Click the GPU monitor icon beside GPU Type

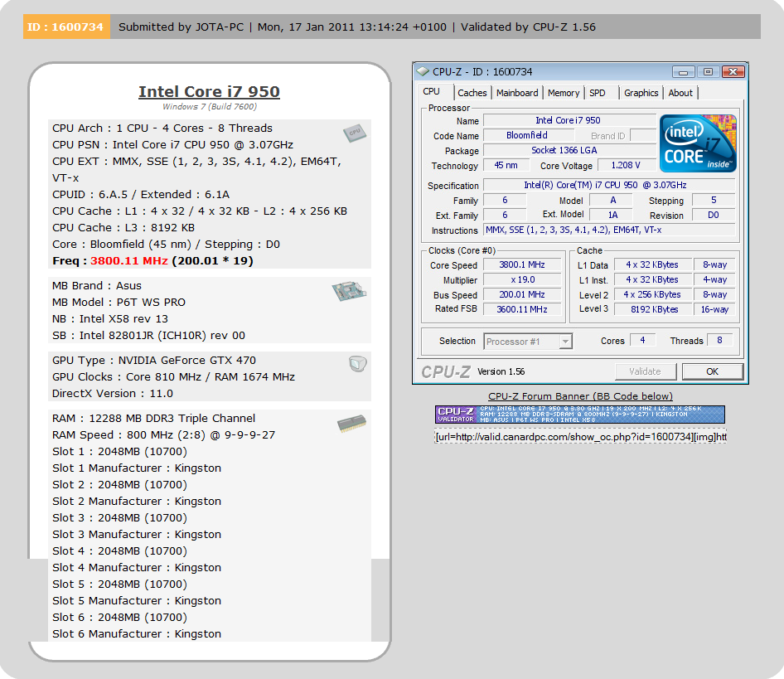coord(358,364)
